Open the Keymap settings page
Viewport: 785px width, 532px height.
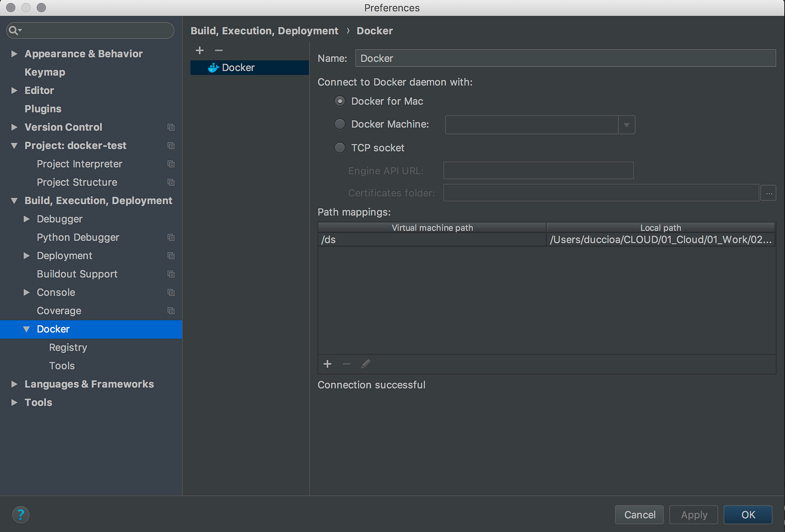pyautogui.click(x=45, y=72)
